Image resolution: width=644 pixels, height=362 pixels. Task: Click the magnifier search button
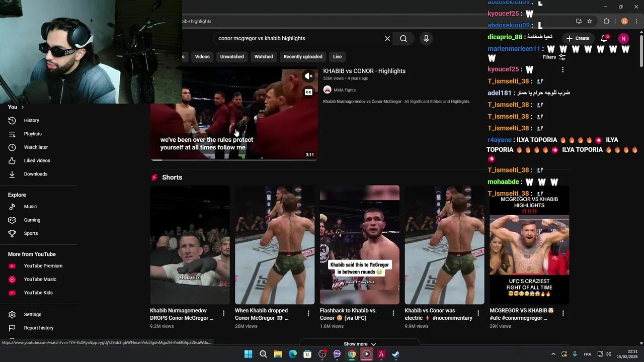click(x=404, y=38)
